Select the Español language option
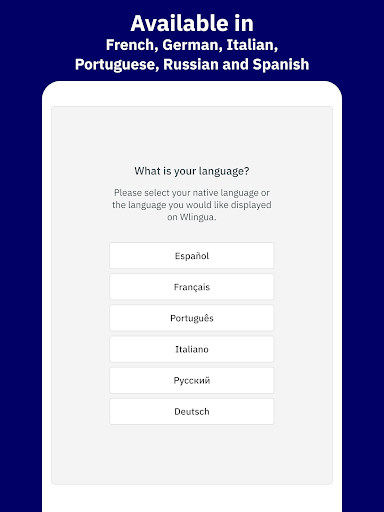Viewport: 384px width, 512px height. point(192,256)
